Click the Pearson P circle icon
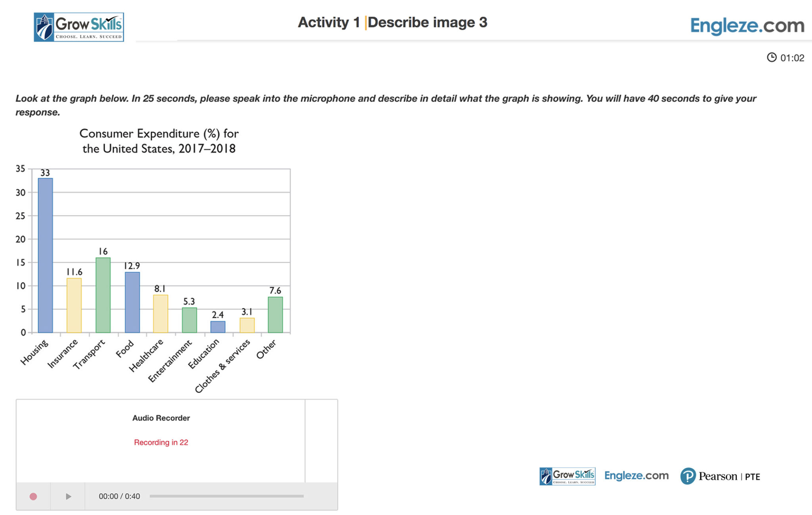Viewport: 812px width, 515px height. click(688, 476)
